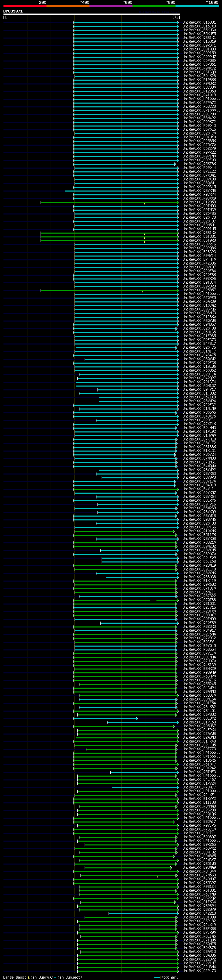The width and height of the screenshot is (222, 980).
Task: Open hit UniRef100_Q15D31
Action: click(x=199, y=23)
